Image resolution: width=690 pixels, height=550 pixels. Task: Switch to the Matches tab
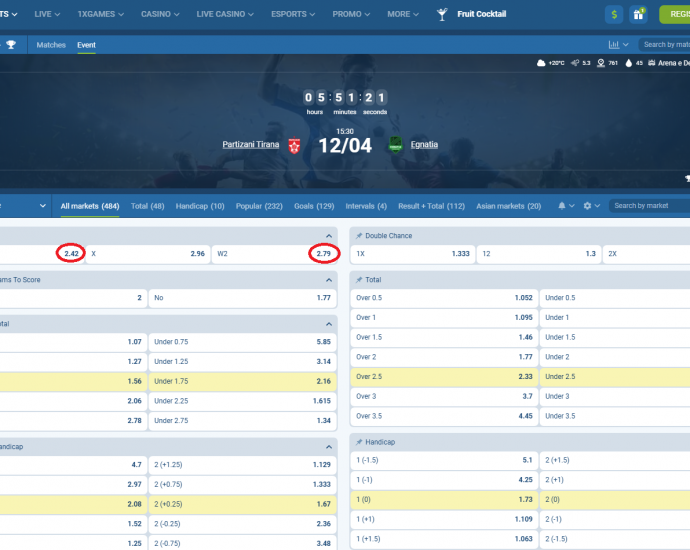coord(51,45)
